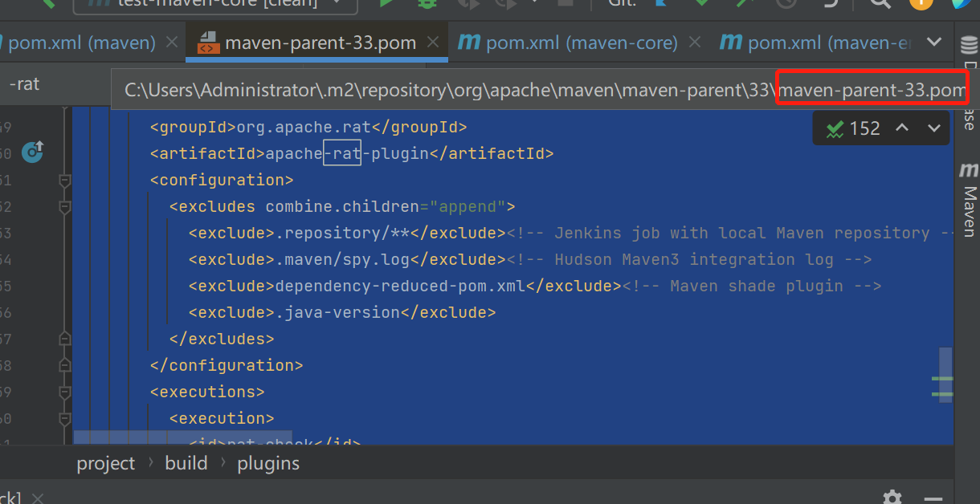Close the maven-parent-33.pom tab
This screenshot has height=504, width=980.
coord(434,43)
